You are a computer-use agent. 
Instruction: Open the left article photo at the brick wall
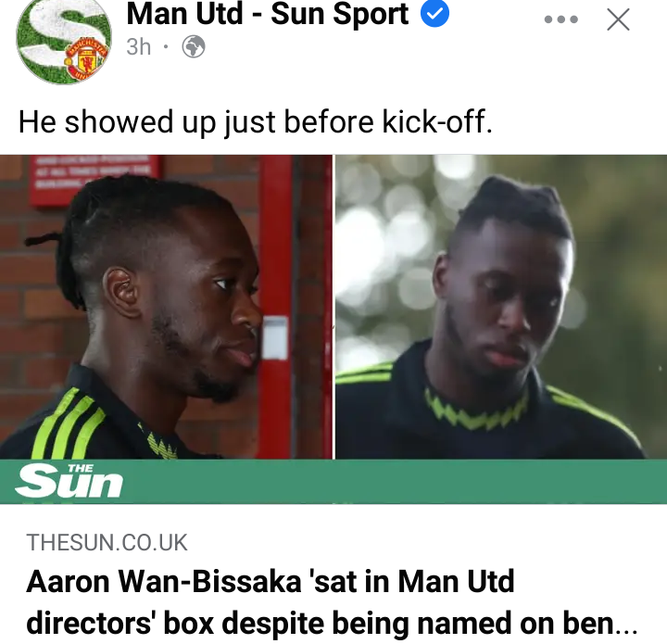(x=166, y=307)
